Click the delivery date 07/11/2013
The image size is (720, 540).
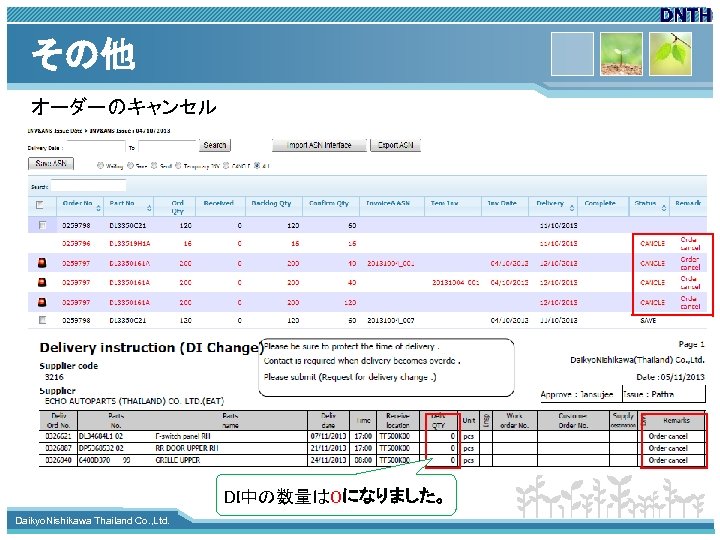[328, 436]
